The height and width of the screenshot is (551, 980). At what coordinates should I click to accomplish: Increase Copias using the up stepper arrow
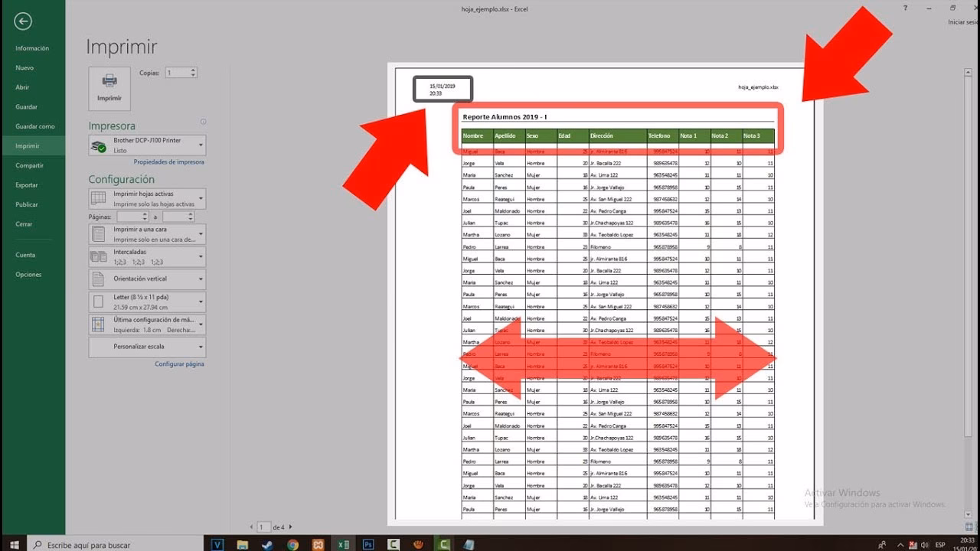click(194, 68)
